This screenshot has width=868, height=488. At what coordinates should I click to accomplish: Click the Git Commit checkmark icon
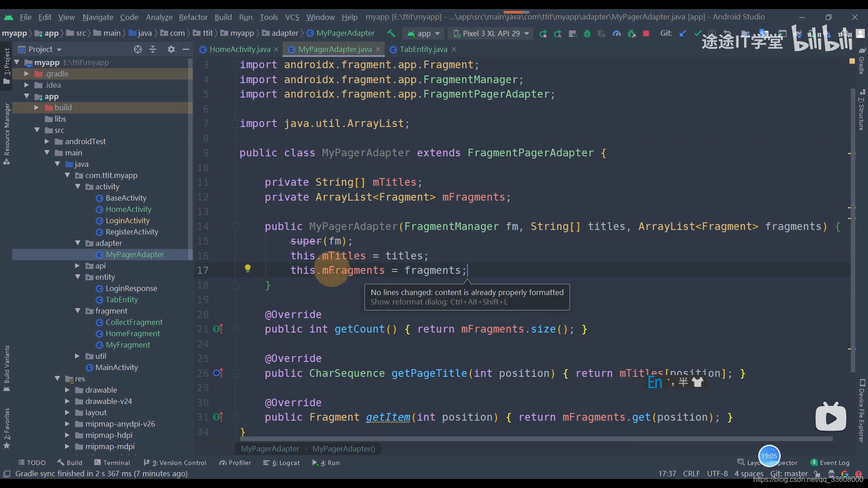pyautogui.click(x=698, y=33)
